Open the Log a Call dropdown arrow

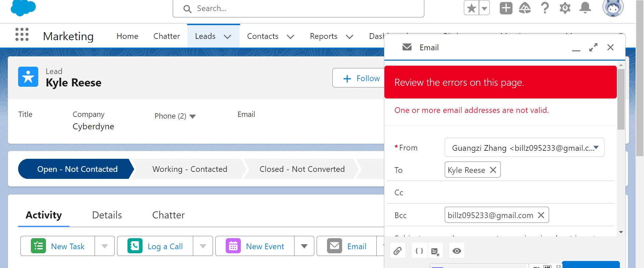point(203,246)
